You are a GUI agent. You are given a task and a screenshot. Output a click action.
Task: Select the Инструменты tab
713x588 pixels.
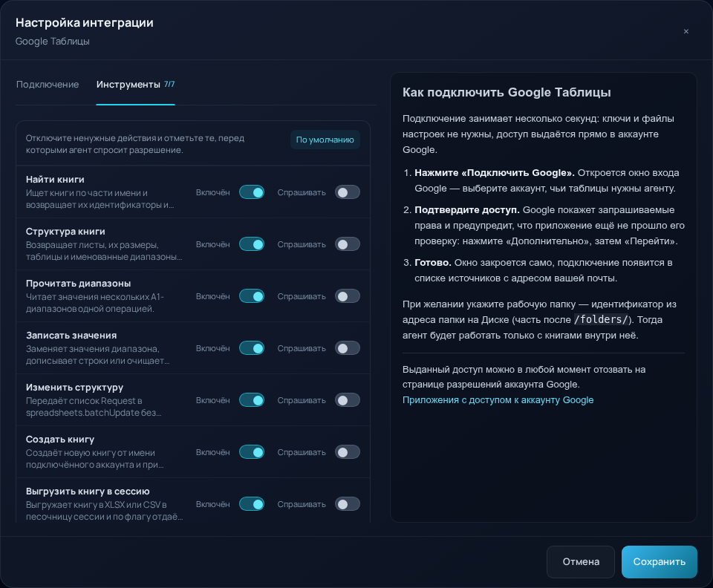[x=135, y=85]
